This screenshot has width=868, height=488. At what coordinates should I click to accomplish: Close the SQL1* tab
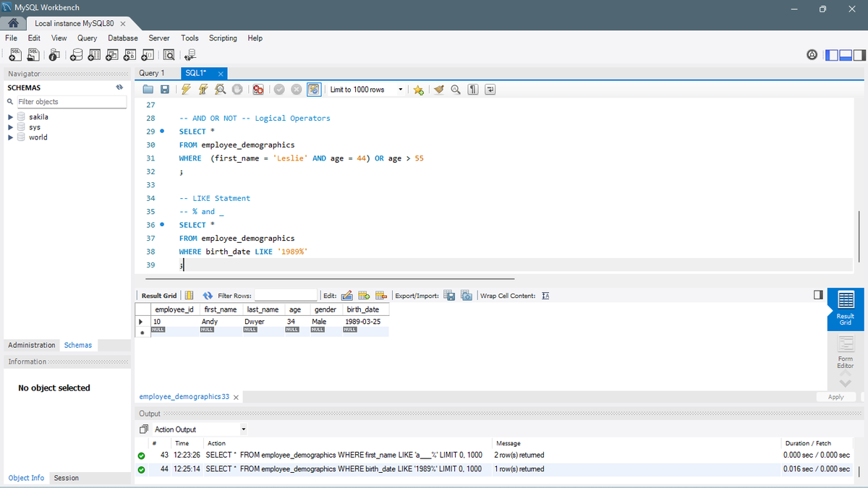tap(220, 74)
